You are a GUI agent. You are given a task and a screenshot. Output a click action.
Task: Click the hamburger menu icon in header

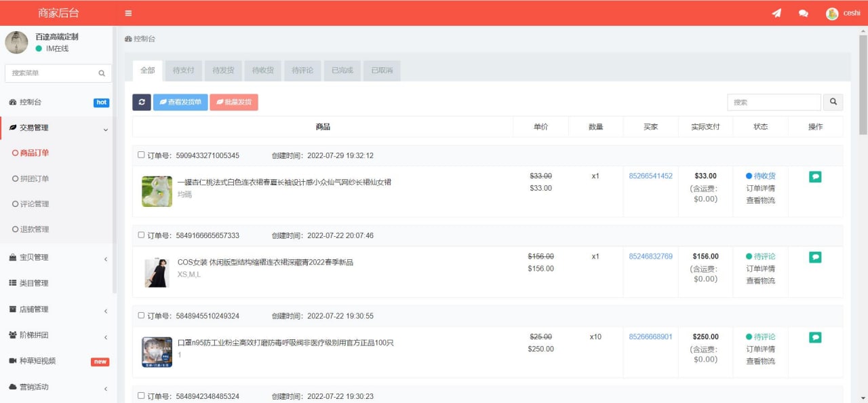click(x=128, y=13)
